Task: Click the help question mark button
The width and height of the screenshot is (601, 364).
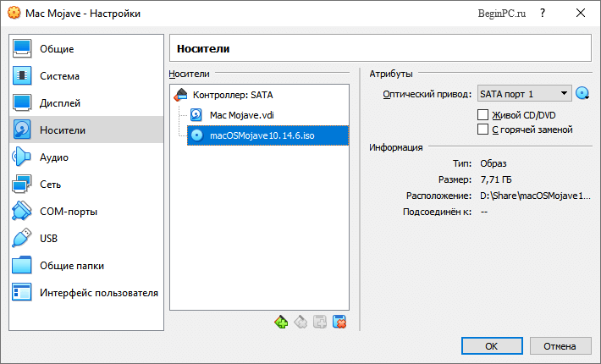Action: 543,13
